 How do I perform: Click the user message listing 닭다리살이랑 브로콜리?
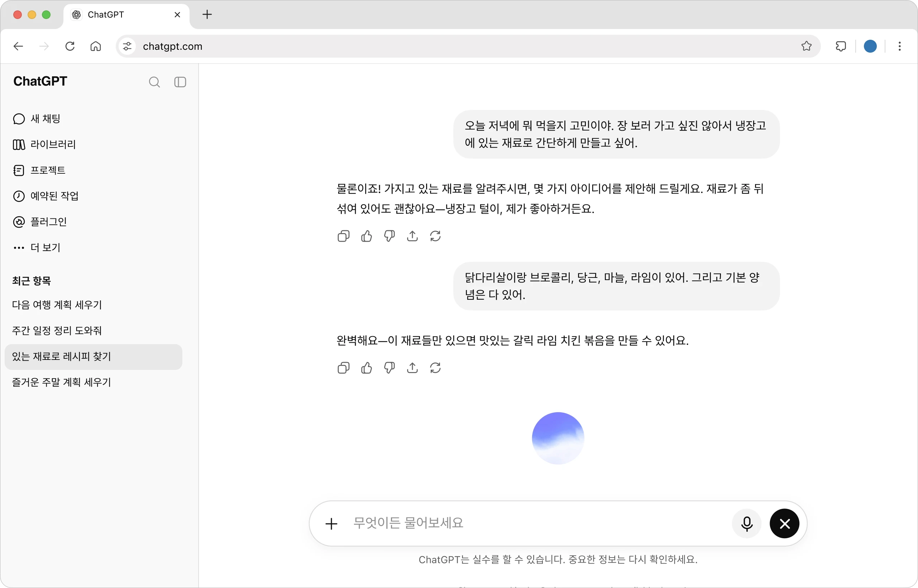click(x=616, y=286)
